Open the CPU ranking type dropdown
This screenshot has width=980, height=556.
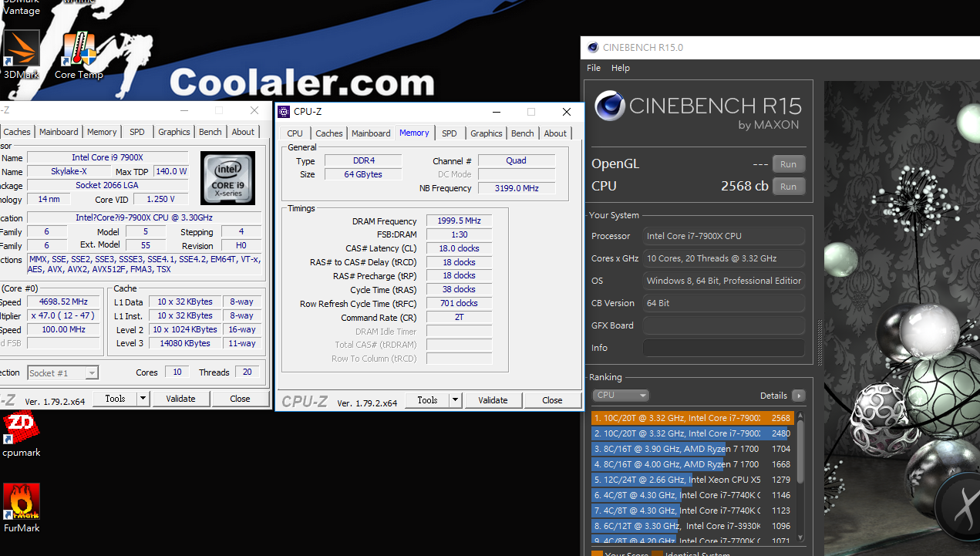(x=621, y=396)
